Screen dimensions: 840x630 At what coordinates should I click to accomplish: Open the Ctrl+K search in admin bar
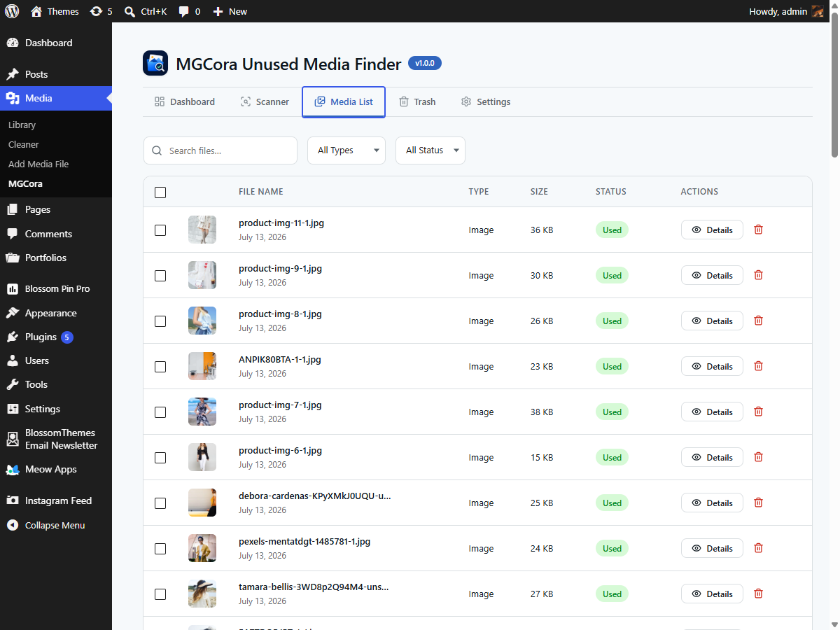click(146, 11)
